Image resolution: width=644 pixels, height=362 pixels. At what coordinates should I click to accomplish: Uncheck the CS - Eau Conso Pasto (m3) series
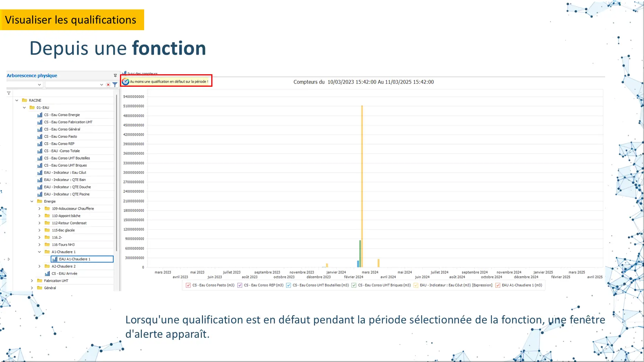188,285
